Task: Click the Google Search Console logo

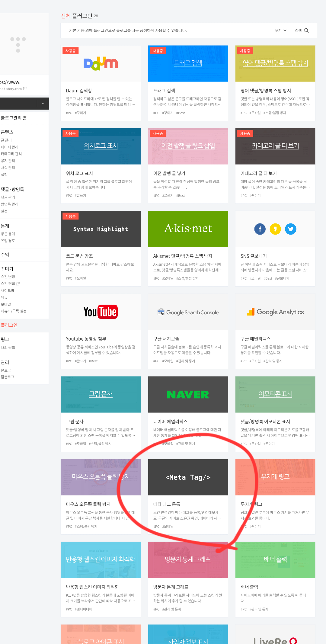Action: (x=188, y=312)
